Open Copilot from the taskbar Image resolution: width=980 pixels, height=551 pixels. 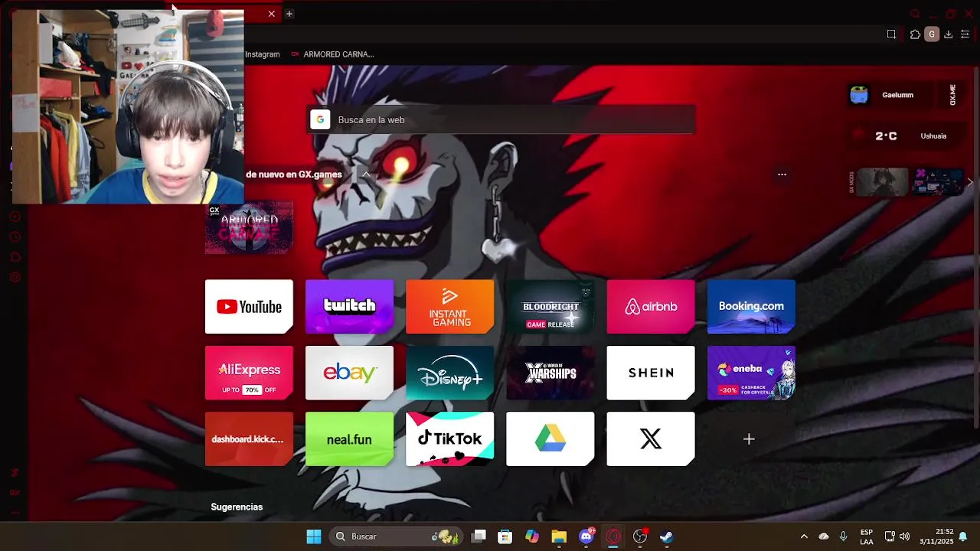tap(532, 536)
